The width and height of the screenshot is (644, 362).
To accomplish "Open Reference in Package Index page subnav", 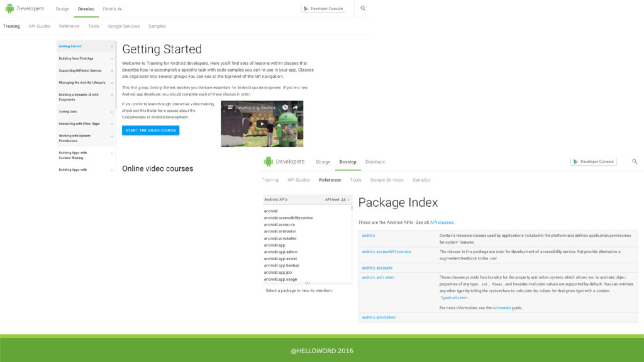I will (330, 180).
